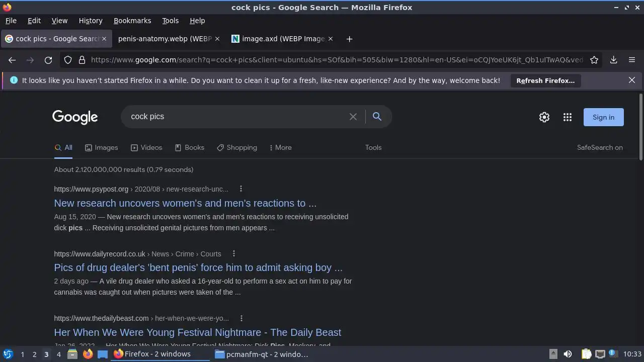Viewport: 644px width, 362px height.
Task: Open the Daily Record result headline link
Action: click(198, 267)
